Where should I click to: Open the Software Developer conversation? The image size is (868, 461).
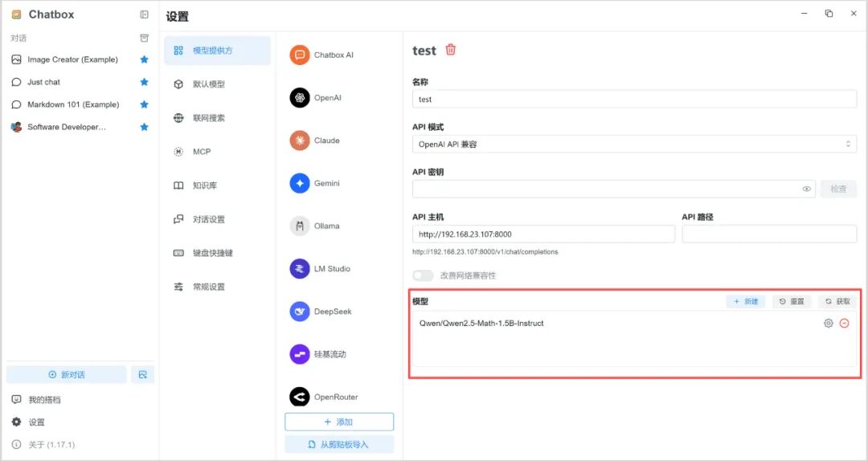pyautogui.click(x=80, y=127)
